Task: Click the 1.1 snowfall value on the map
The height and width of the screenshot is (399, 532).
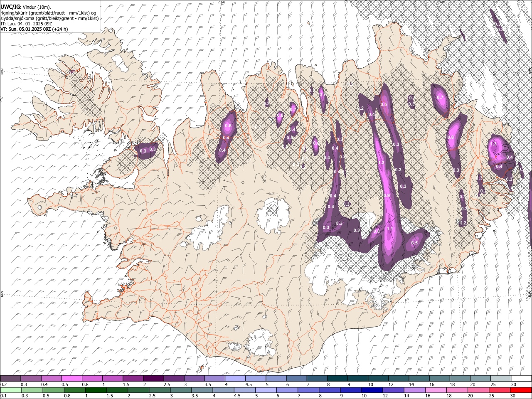Action: pyautogui.click(x=390, y=229)
